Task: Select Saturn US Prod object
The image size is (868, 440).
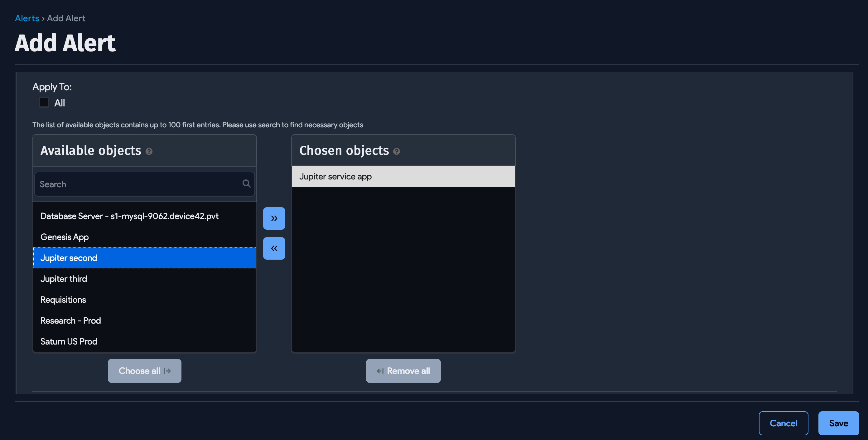Action: 68,341
